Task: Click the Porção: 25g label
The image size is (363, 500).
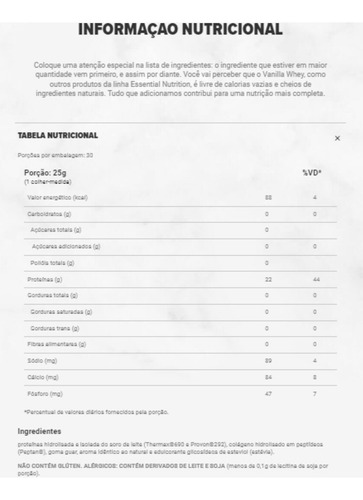Action: click(45, 173)
